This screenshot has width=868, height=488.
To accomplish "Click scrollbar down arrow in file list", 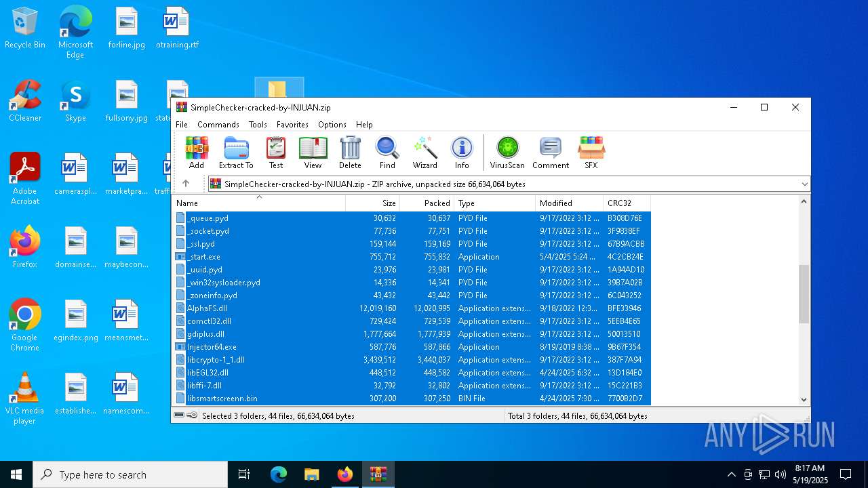I will coord(804,400).
